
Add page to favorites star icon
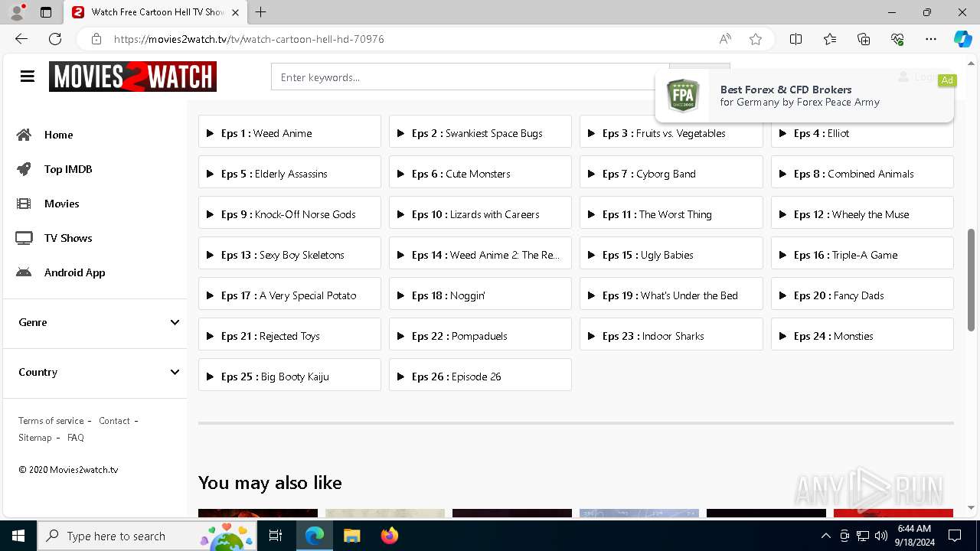(756, 39)
